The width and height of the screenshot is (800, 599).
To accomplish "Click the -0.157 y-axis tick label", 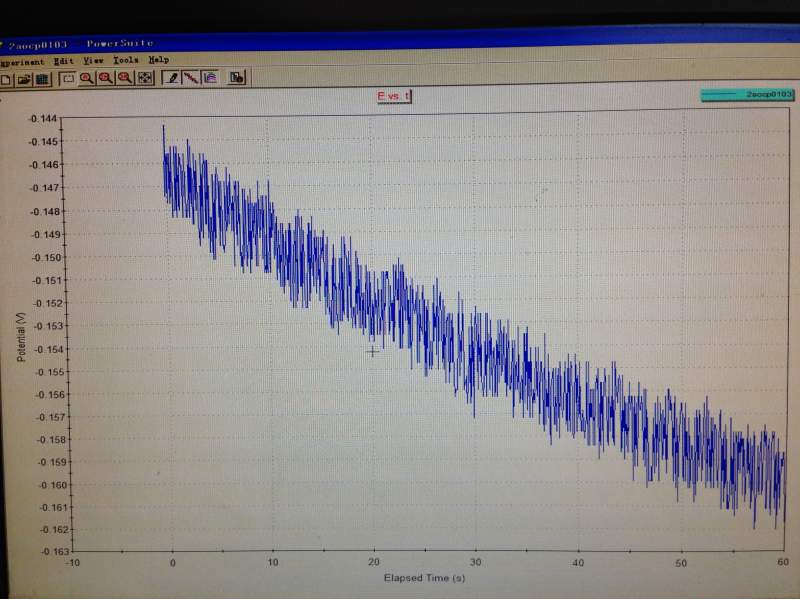I will (51, 417).
